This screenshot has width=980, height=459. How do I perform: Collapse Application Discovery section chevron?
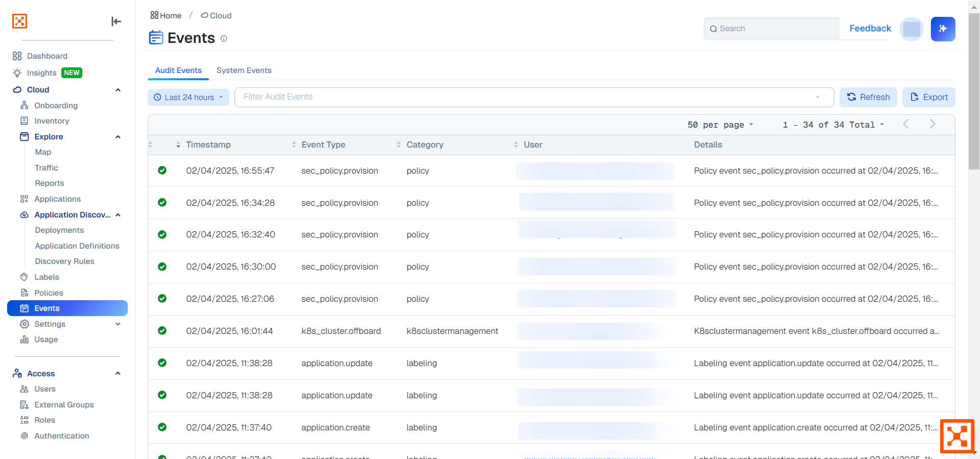118,215
